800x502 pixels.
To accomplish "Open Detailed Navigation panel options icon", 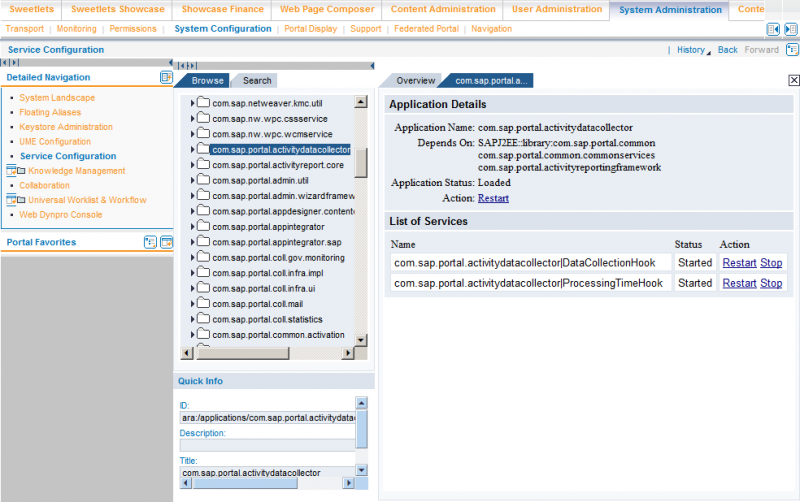I will [x=166, y=78].
